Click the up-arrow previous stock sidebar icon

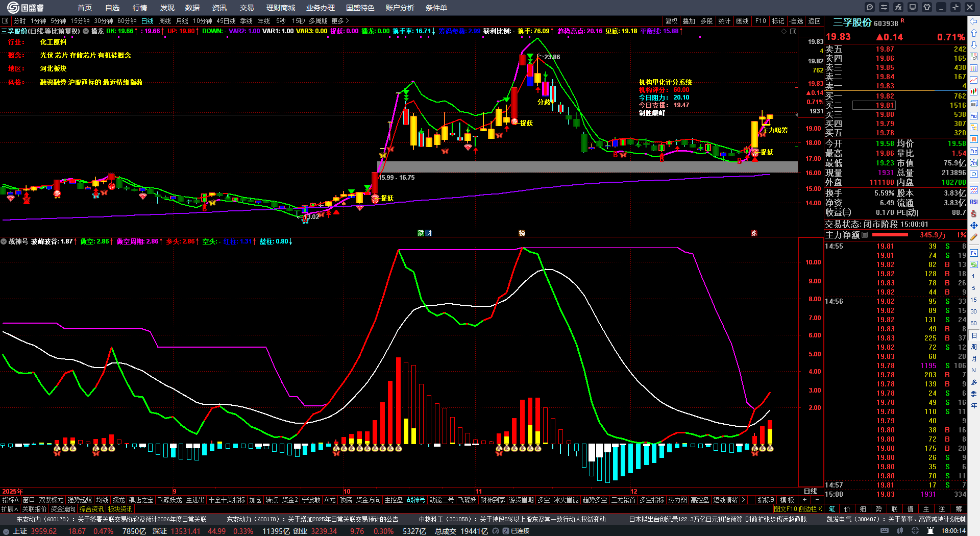pyautogui.click(x=974, y=33)
